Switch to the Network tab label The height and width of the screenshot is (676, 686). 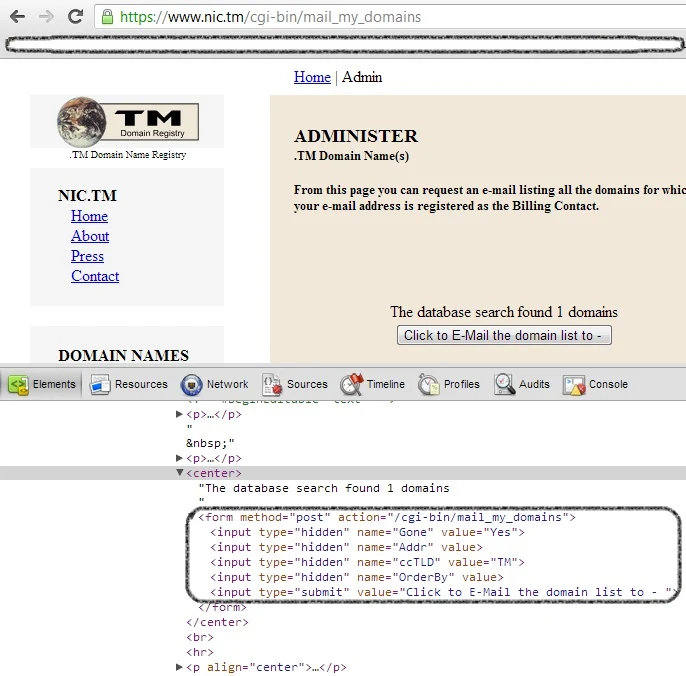[x=228, y=384]
